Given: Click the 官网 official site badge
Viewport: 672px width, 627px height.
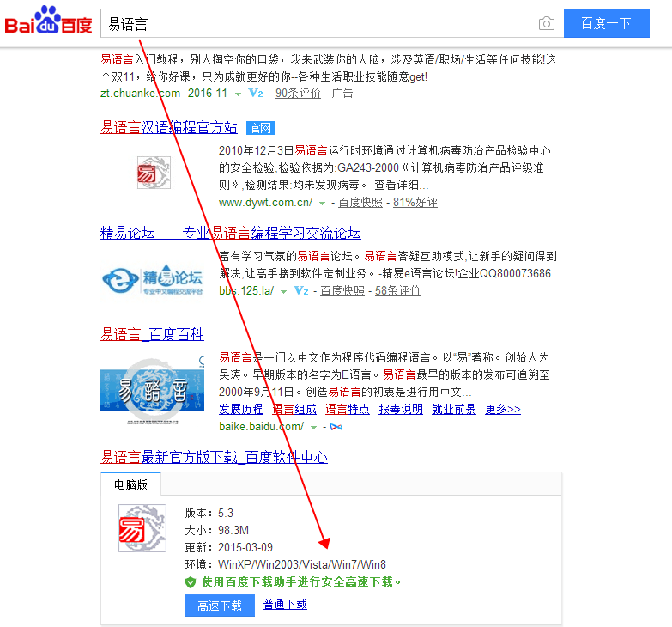Looking at the screenshot, I should coord(261,128).
